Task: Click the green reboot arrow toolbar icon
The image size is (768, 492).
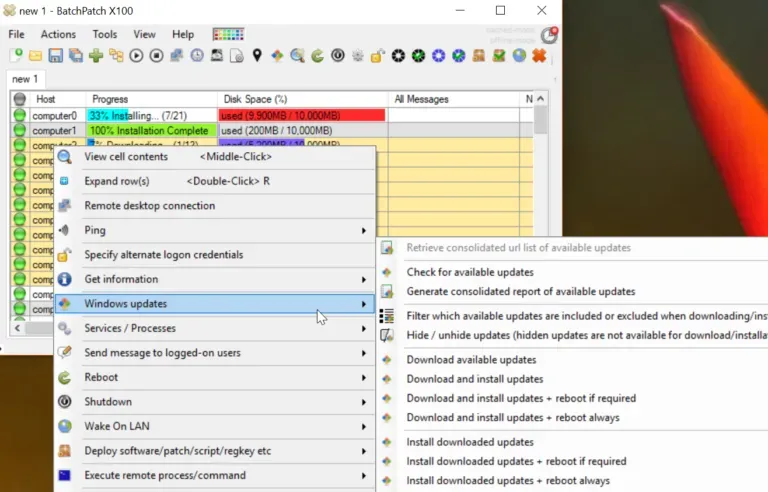Action: [x=317, y=55]
